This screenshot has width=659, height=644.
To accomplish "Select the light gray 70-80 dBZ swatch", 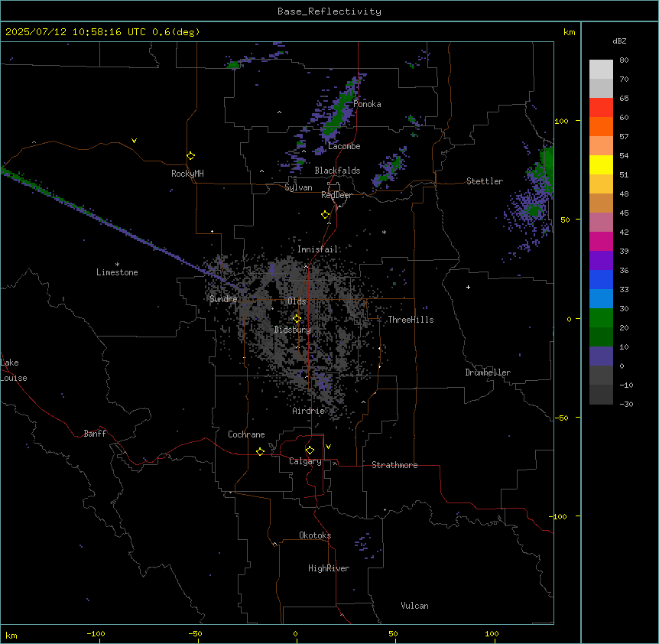I will click(x=601, y=70).
